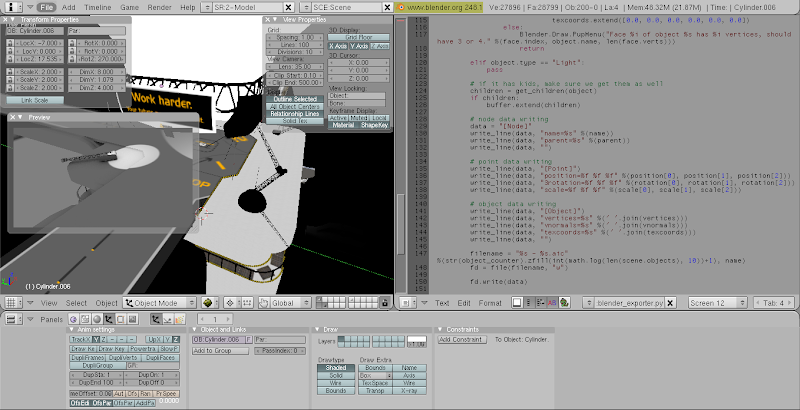Enable the Relationship Lines option
The image size is (800, 410).
(293, 113)
